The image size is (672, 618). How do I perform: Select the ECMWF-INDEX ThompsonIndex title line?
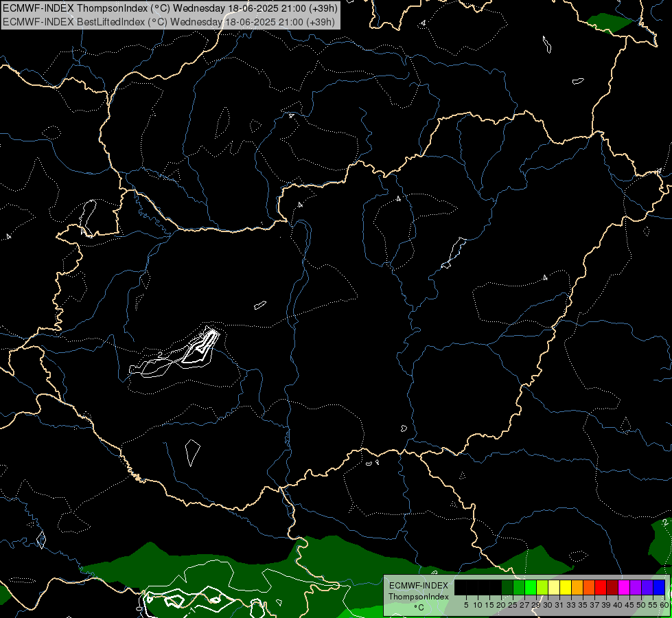(x=170, y=8)
